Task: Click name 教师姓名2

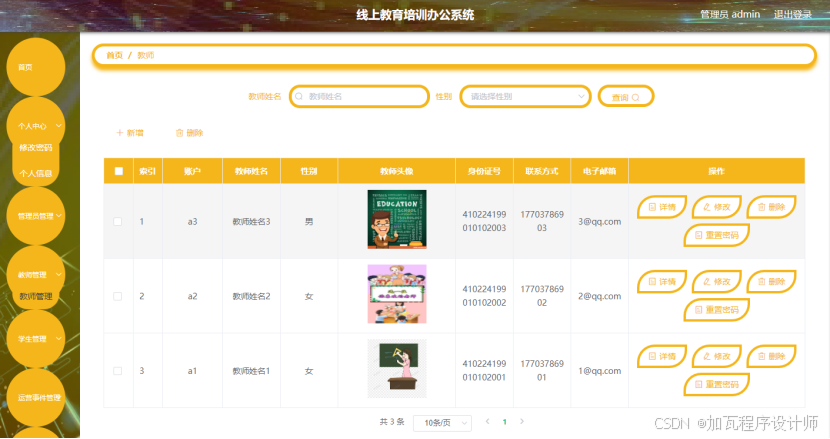Action: pos(251,297)
